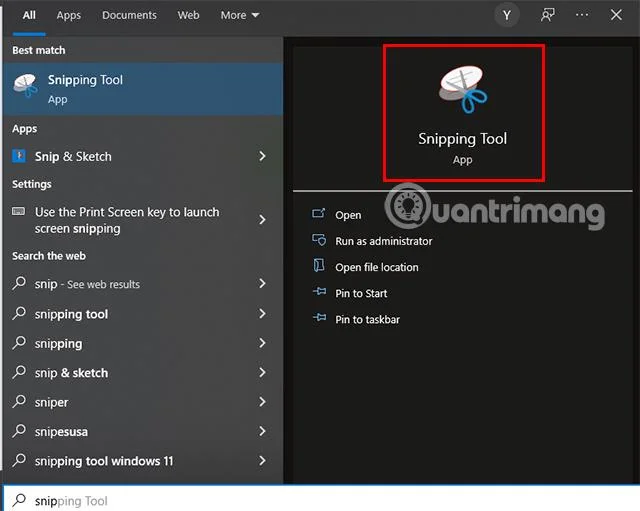640x511 pixels.
Task: Click search icon beside 'snipesusa' suggestion
Action: (x=19, y=431)
